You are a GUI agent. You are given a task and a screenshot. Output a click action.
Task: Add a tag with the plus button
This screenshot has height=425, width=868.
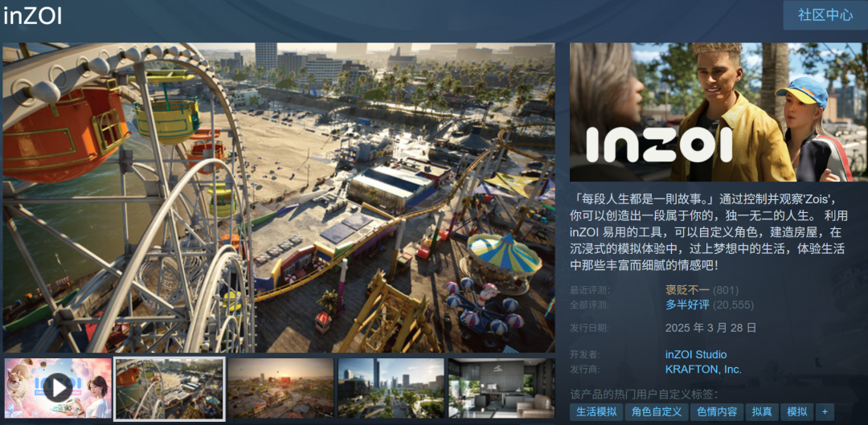click(825, 411)
